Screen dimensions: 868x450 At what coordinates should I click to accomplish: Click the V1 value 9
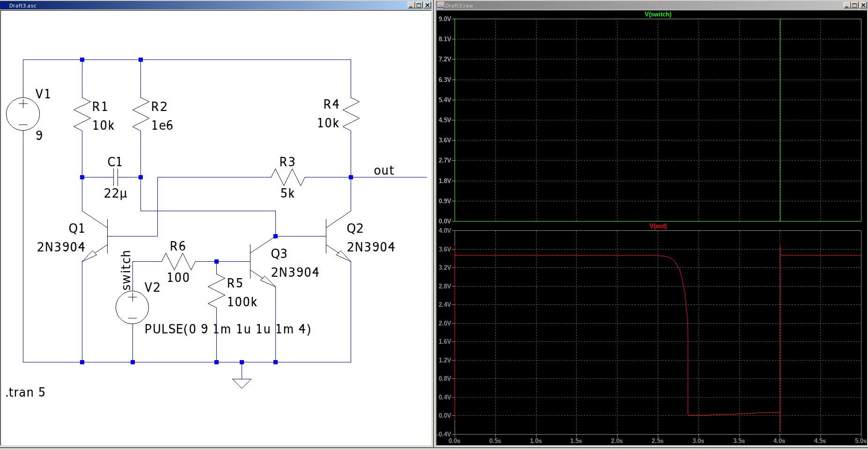[39, 136]
